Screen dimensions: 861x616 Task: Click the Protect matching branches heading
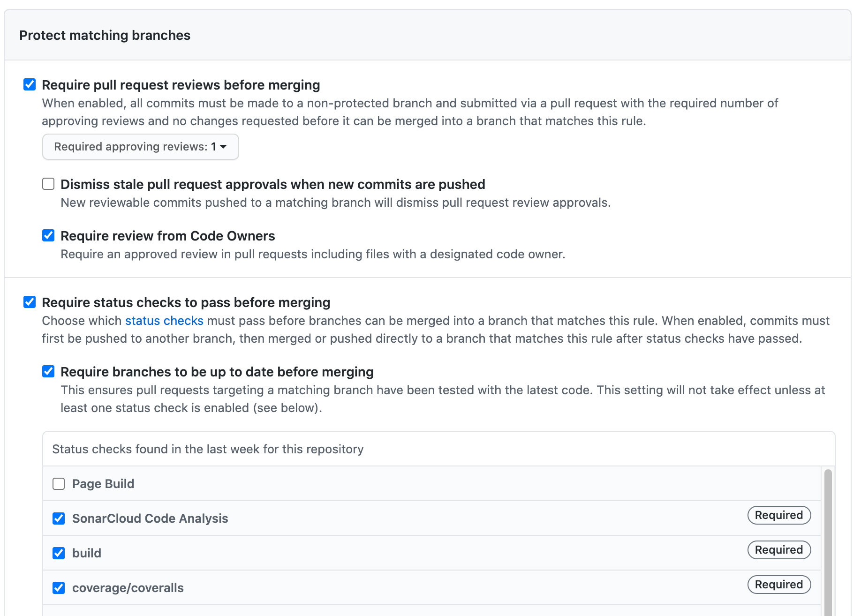pyautogui.click(x=105, y=35)
